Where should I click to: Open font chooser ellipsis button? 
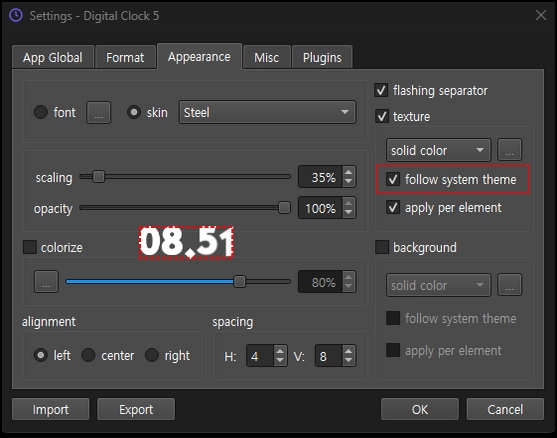98,113
